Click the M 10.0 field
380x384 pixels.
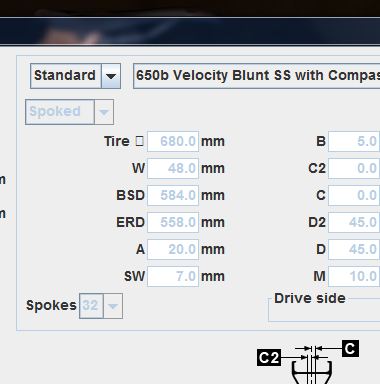click(x=354, y=276)
